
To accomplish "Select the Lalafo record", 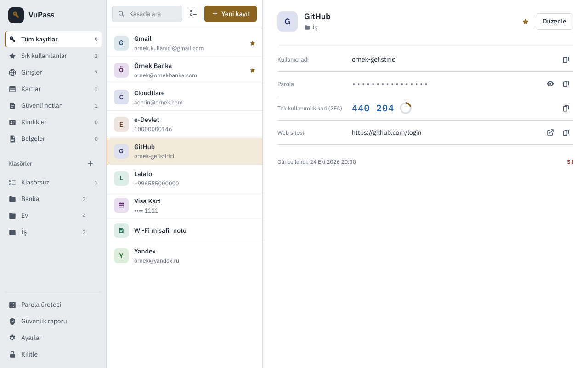I will click(184, 178).
